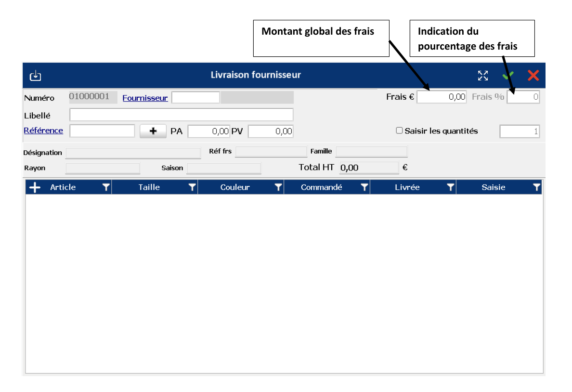Select the PV price field
The height and width of the screenshot is (392, 572).
(271, 131)
